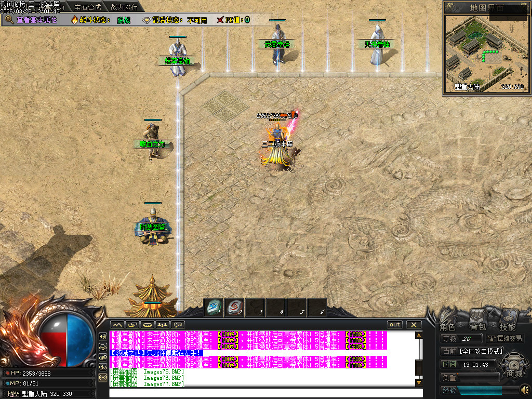
Task: Click the 摆摊交易 stall trade button
Action: [504, 338]
